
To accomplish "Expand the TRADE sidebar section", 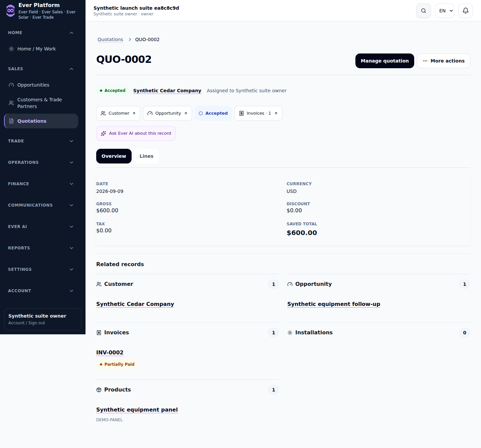I will [x=41, y=141].
